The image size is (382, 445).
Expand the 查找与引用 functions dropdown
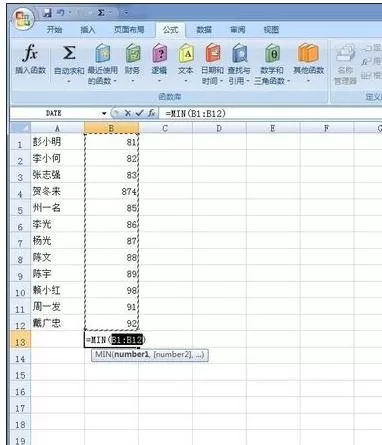click(248, 81)
